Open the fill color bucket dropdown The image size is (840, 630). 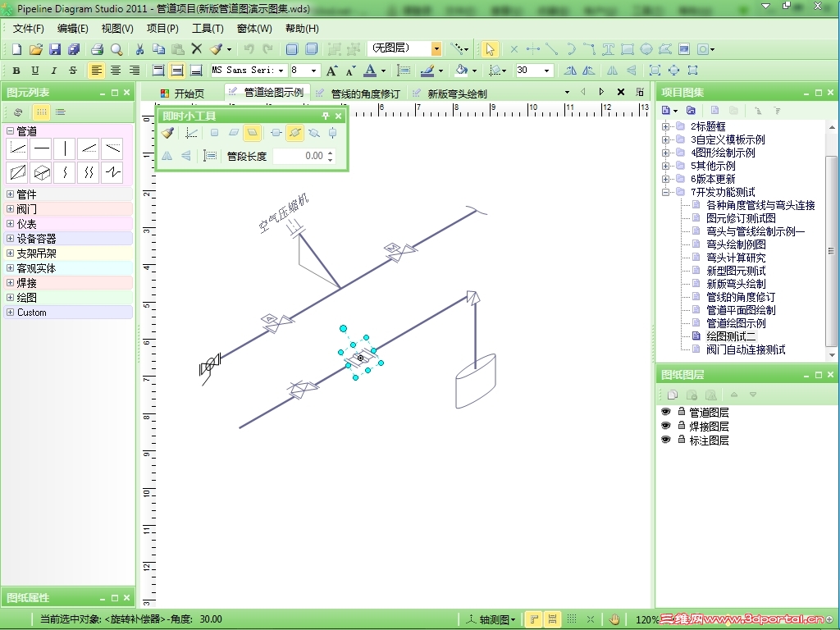tap(474, 71)
